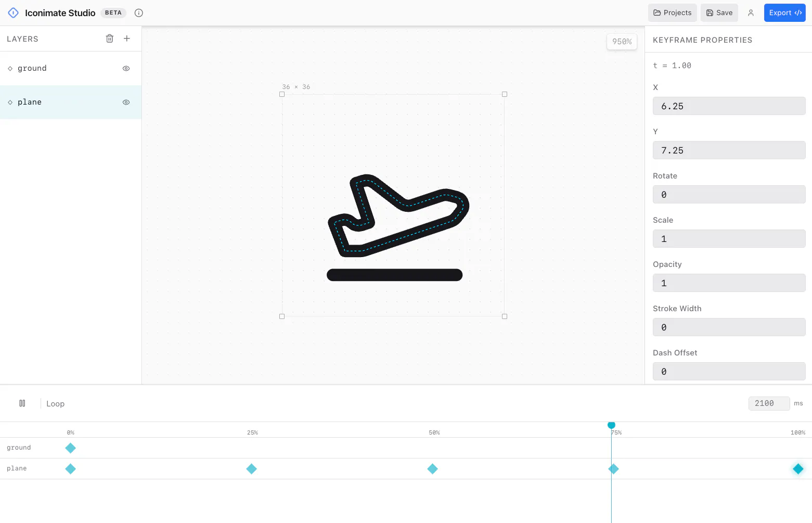812x523 pixels.
Task: Edit the 2100 ms duration field
Action: click(x=769, y=403)
